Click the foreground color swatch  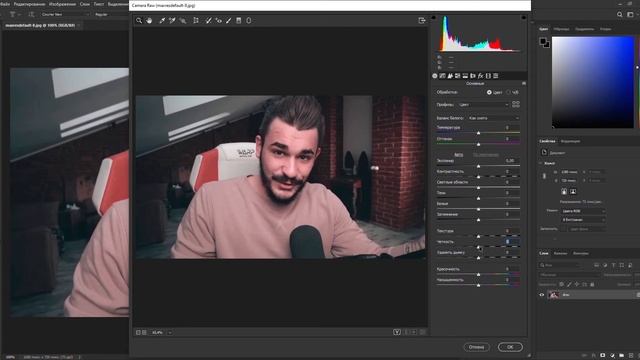(x=543, y=41)
